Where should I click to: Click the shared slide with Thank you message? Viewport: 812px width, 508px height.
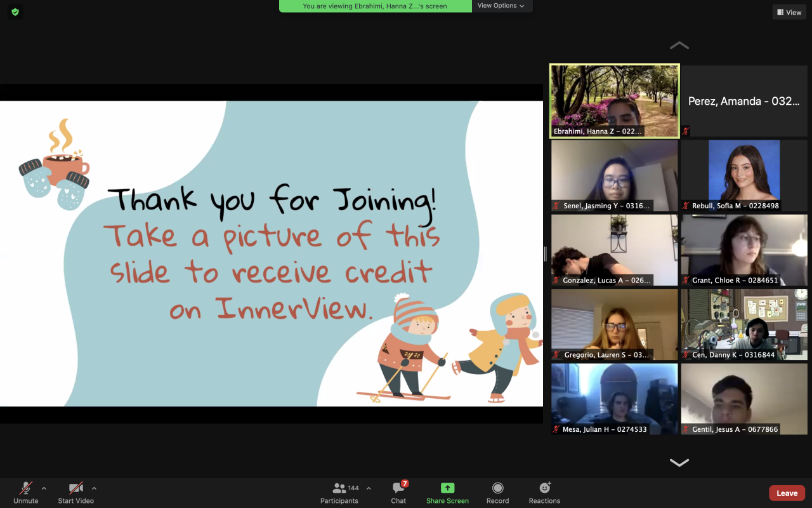[272, 253]
